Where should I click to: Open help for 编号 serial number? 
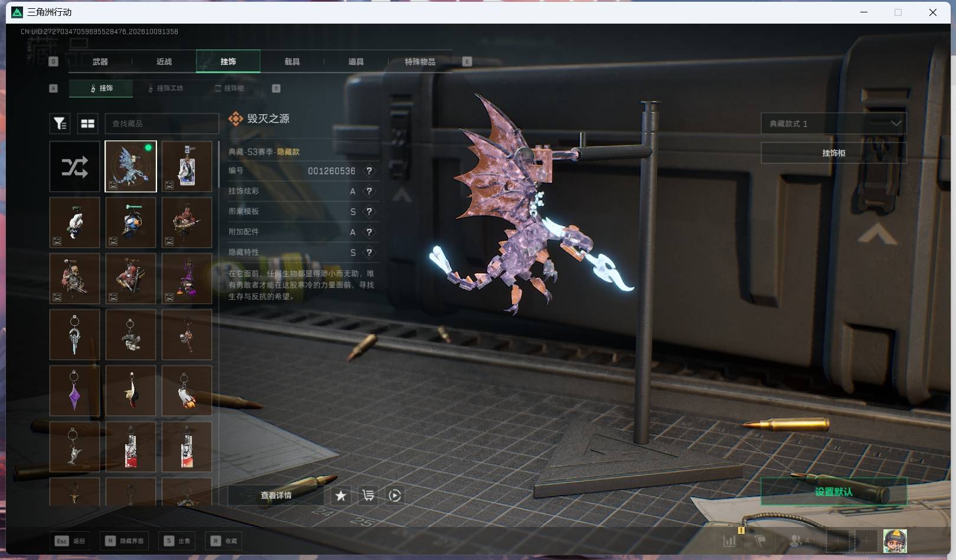369,171
